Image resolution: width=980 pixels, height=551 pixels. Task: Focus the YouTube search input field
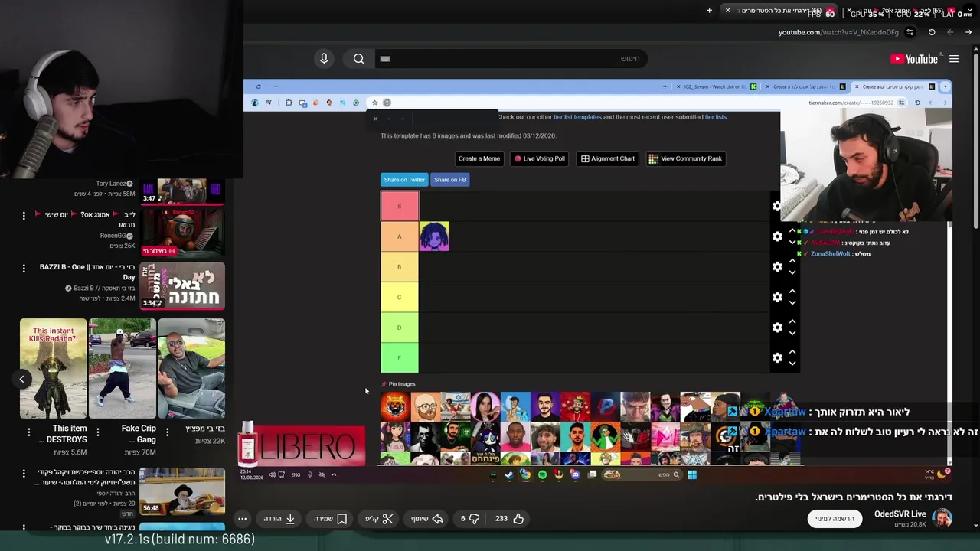(x=511, y=59)
